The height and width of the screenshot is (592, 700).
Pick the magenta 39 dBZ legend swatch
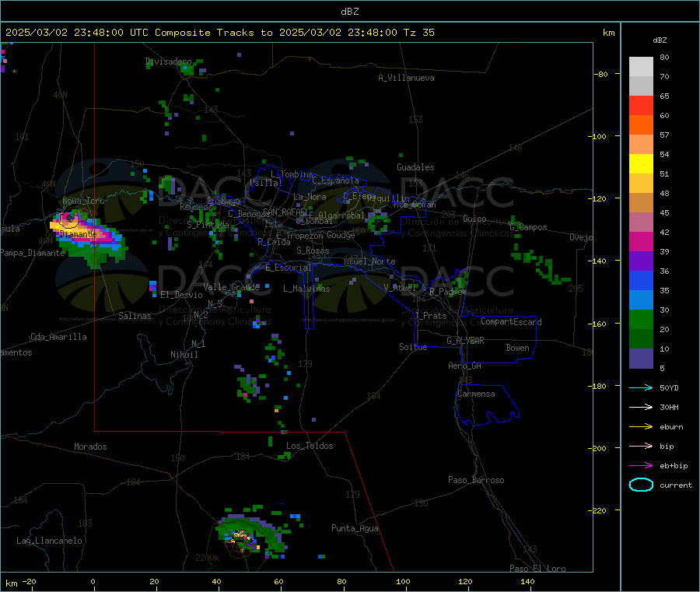(x=641, y=241)
